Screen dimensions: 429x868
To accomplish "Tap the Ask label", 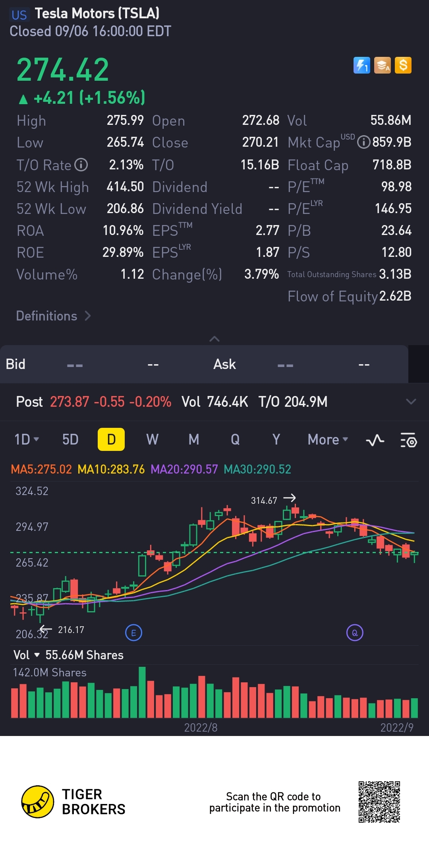I will [224, 364].
